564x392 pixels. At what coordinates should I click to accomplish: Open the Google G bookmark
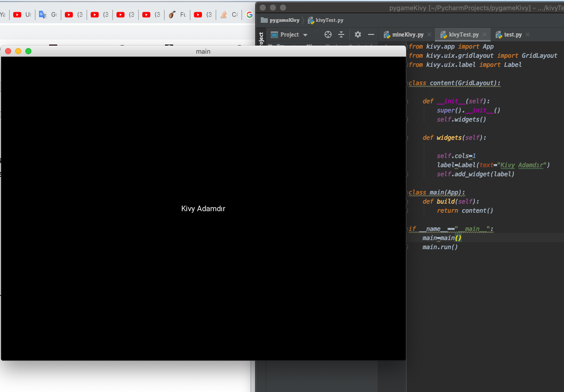[x=249, y=15]
